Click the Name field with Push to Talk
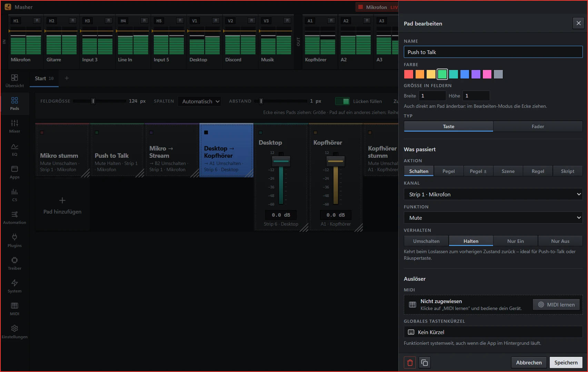The image size is (588, 372). 493,52
